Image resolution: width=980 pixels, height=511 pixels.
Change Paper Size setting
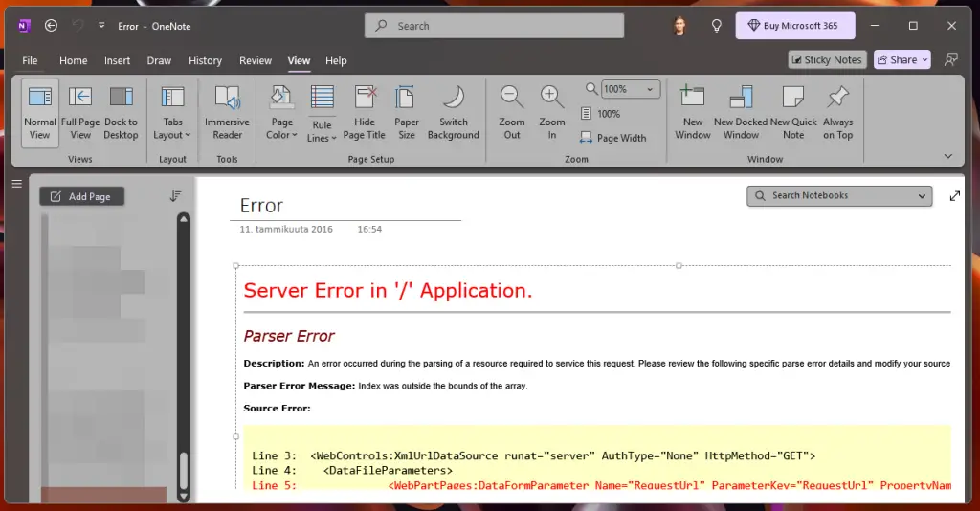(x=407, y=112)
